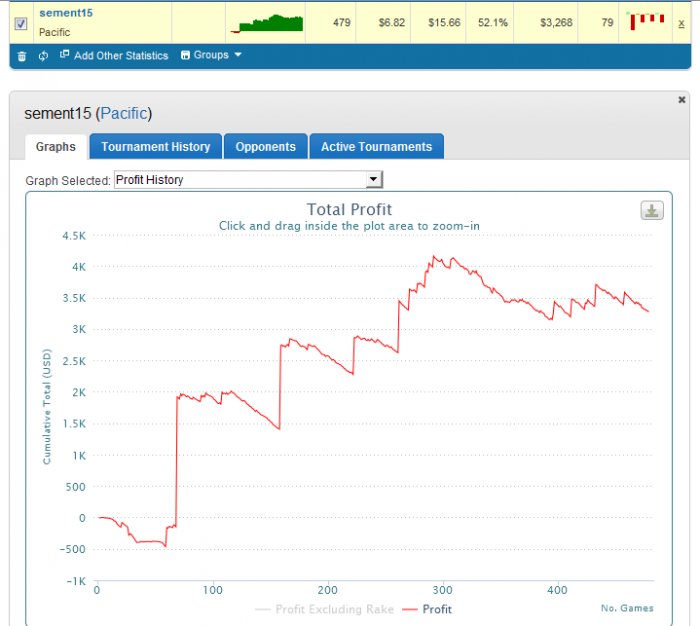Open the Opponents tab
The width and height of the screenshot is (700, 626).
click(266, 146)
